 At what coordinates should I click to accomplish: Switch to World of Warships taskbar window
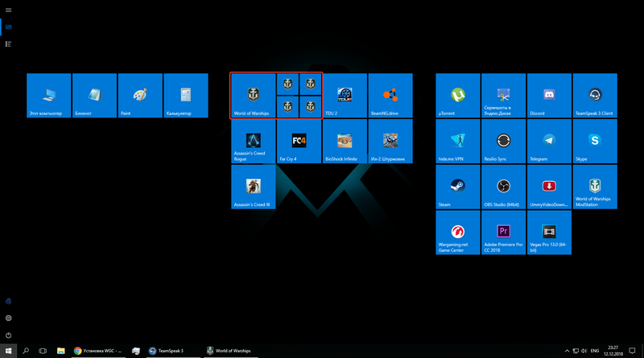coord(230,351)
